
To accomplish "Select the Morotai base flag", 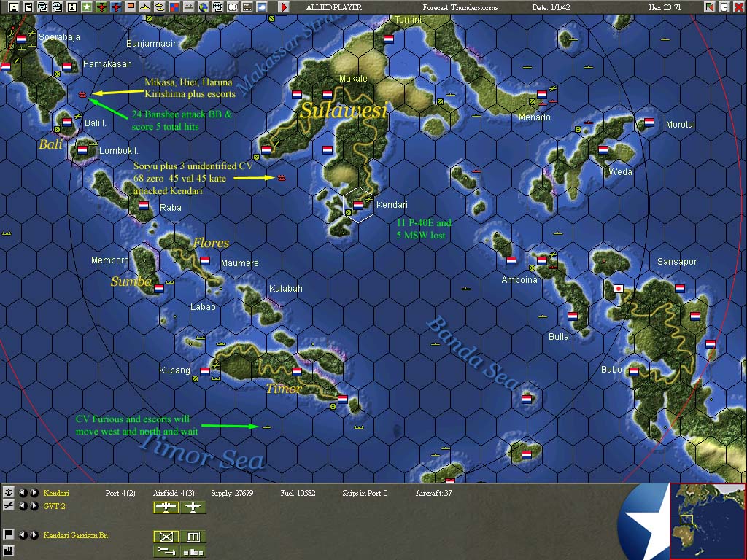I will [x=649, y=122].
